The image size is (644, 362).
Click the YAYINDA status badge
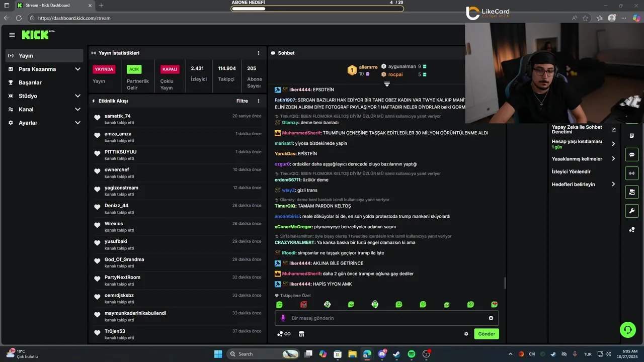[x=104, y=69]
